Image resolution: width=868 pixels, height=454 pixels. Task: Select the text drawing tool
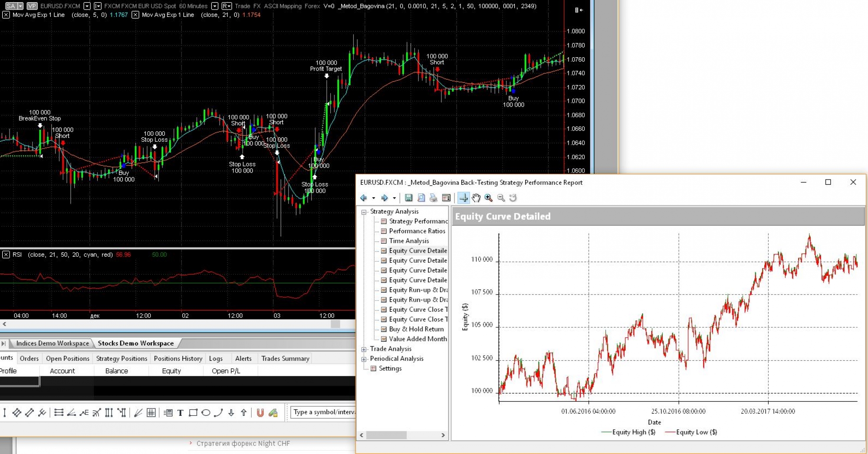pyautogui.click(x=181, y=413)
